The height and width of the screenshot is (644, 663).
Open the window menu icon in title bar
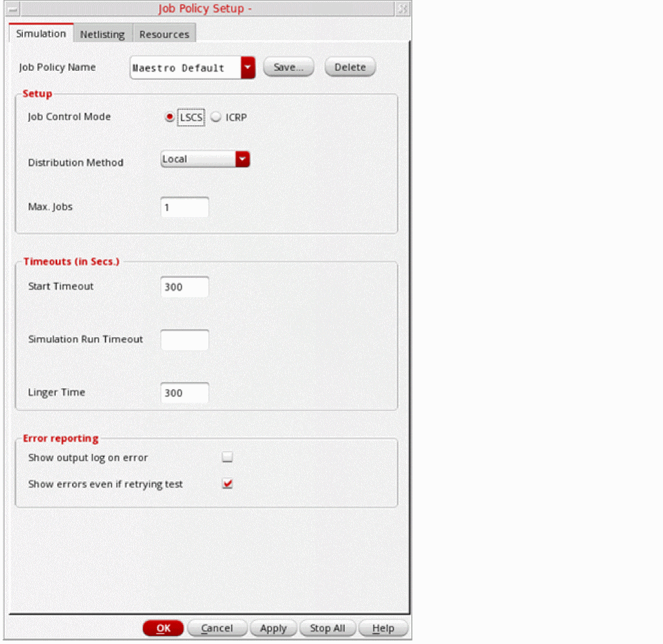tap(13, 9)
